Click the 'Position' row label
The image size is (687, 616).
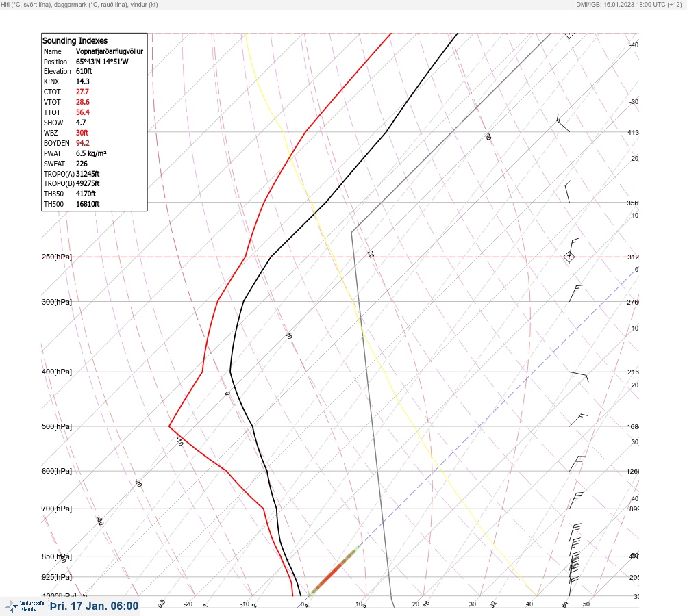click(x=55, y=62)
